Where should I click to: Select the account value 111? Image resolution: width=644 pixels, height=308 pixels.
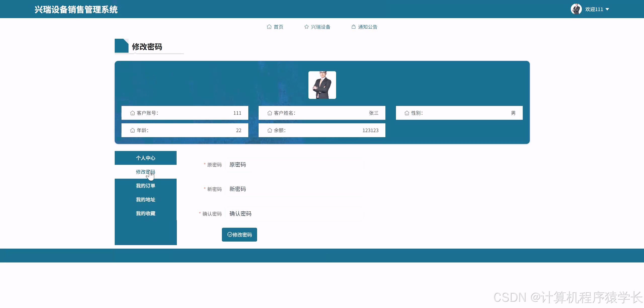coord(237,113)
